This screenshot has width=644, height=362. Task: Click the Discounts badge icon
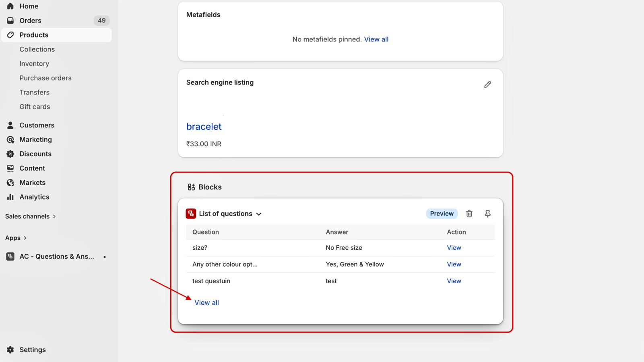(10, 154)
